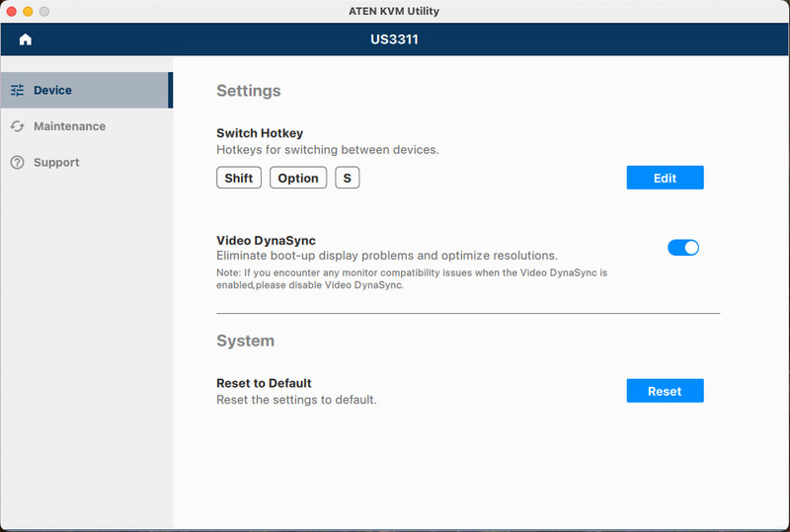Click the ATEN KVM Utility window title
The width and height of the screenshot is (790, 532).
(x=394, y=11)
